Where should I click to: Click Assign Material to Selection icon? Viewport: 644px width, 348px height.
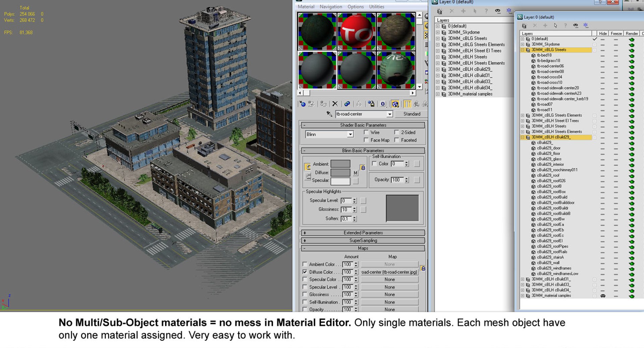pos(323,104)
